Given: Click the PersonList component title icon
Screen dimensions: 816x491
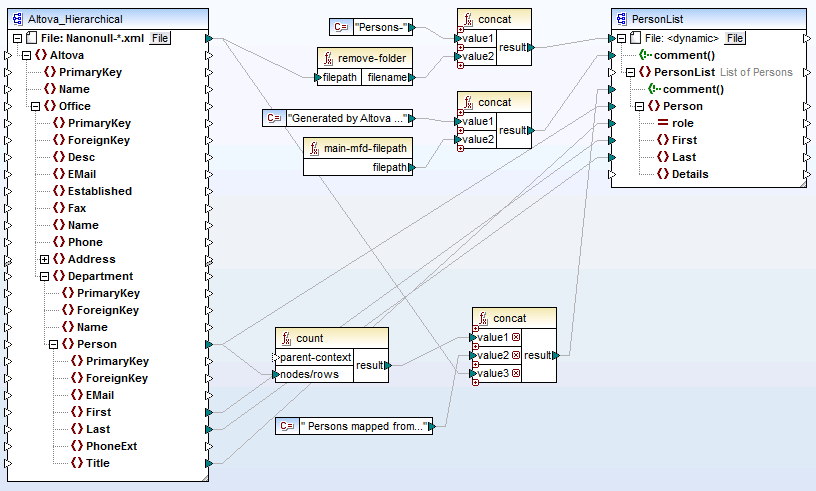Looking at the screenshot, I should click(x=621, y=19).
